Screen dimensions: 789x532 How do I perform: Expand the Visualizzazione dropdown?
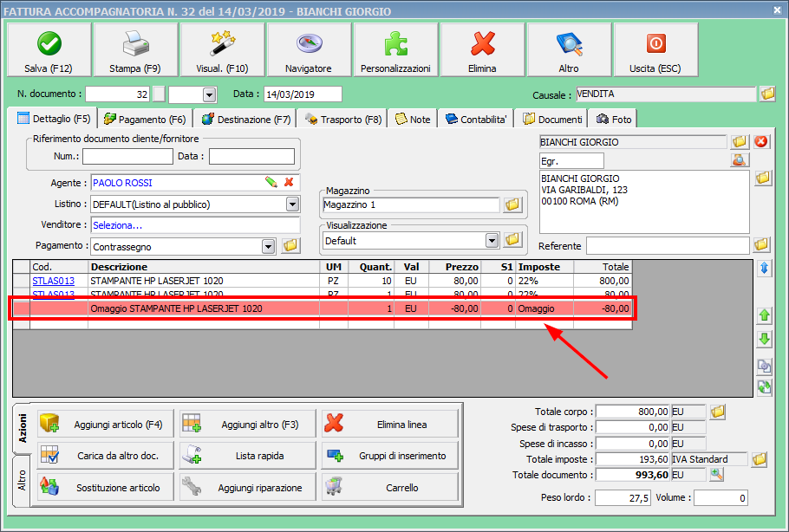coord(492,240)
